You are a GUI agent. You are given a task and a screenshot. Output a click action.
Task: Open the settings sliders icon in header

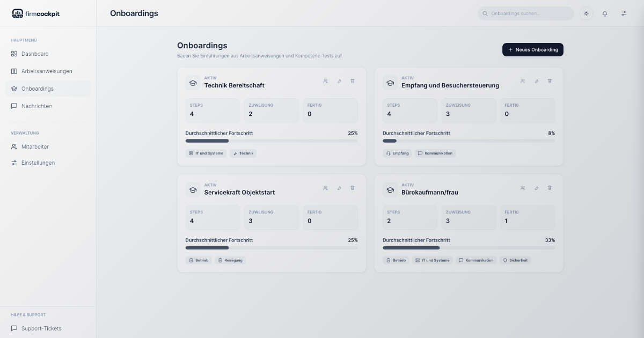point(624,13)
